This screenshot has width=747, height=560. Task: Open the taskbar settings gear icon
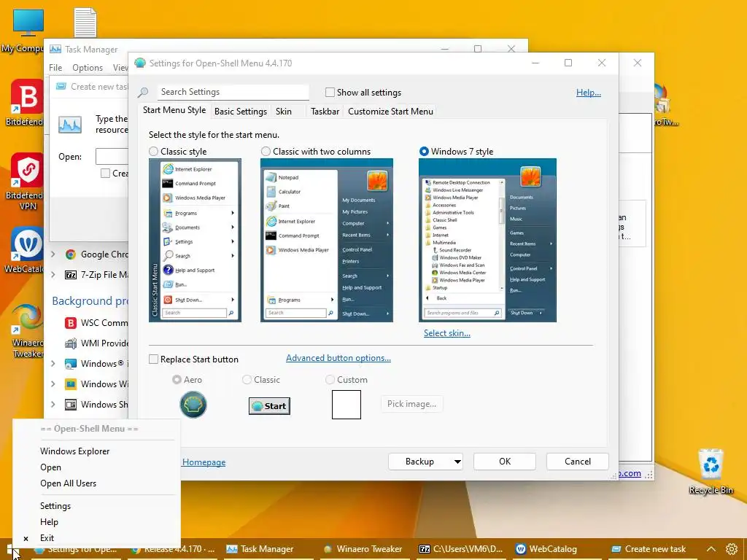pyautogui.click(x=731, y=549)
